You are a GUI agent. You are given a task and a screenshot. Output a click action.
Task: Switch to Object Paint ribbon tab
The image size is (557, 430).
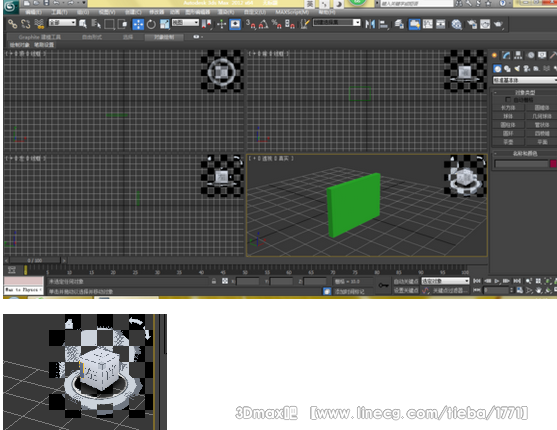(164, 37)
